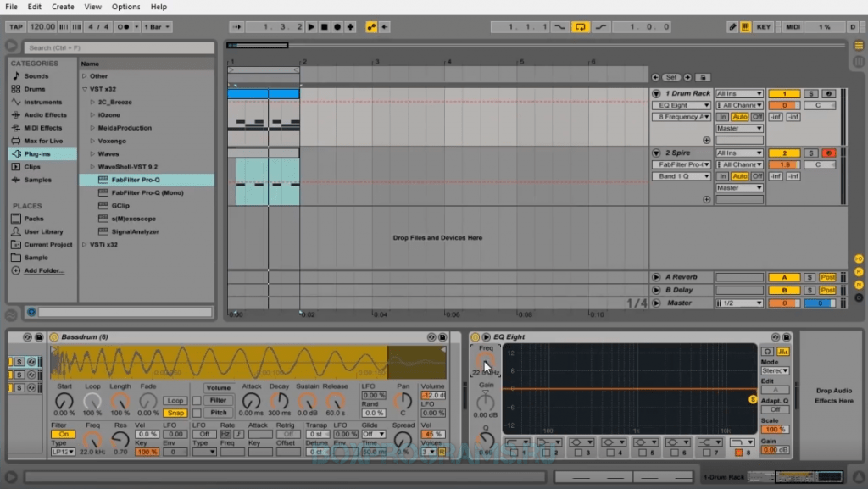This screenshot has width=868, height=489.
Task: Click the transport Record button
Action: 337,27
